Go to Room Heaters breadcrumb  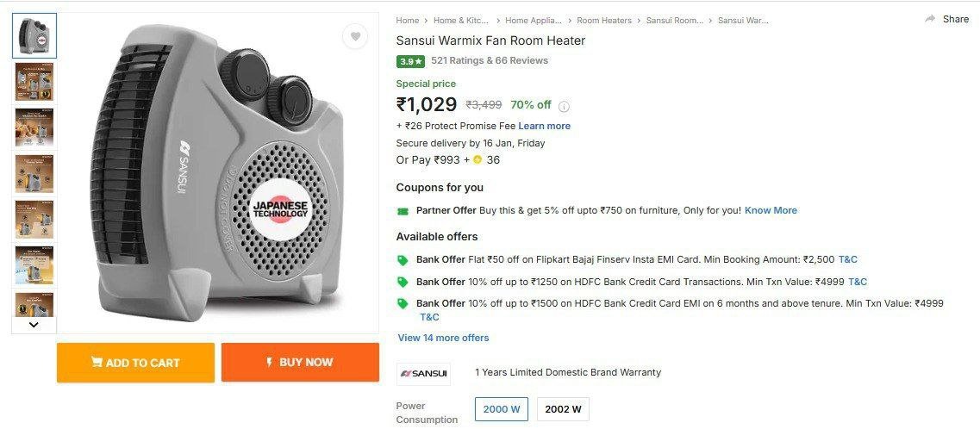pyautogui.click(x=603, y=20)
